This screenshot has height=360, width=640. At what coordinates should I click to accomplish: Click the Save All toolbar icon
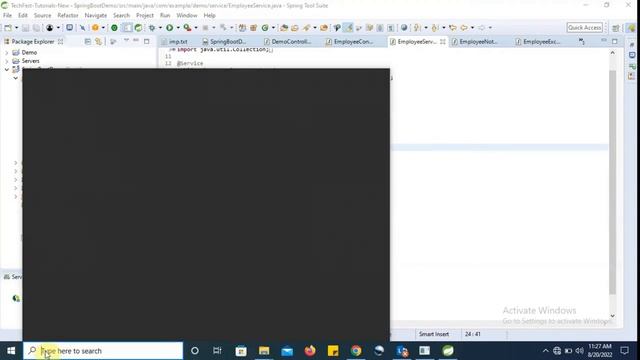click(x=36, y=28)
